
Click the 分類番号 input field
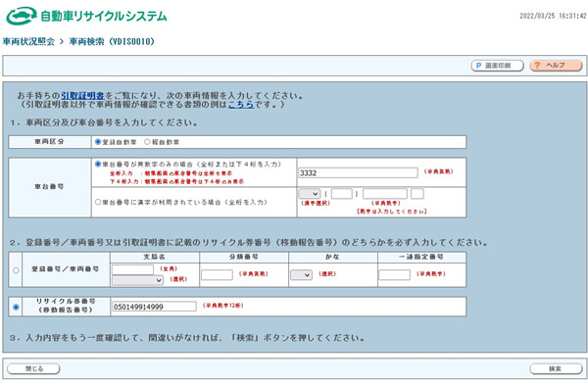pyautogui.click(x=217, y=275)
